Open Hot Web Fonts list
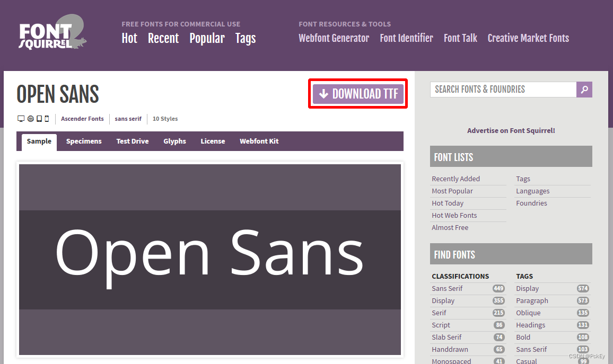 454,215
